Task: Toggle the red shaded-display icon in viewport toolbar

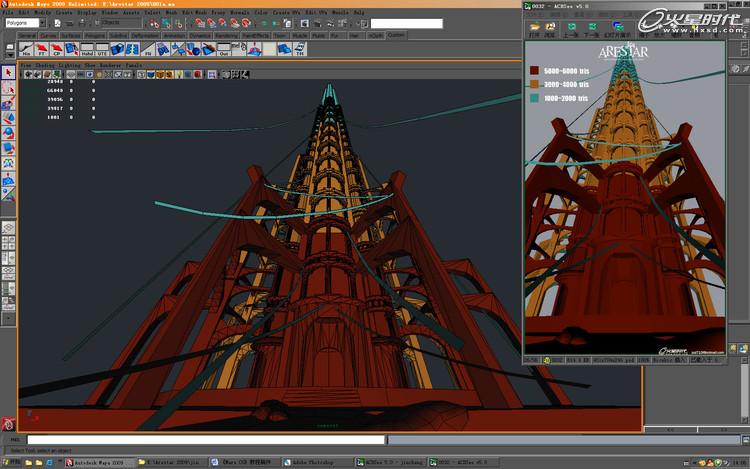Action: click(198, 75)
